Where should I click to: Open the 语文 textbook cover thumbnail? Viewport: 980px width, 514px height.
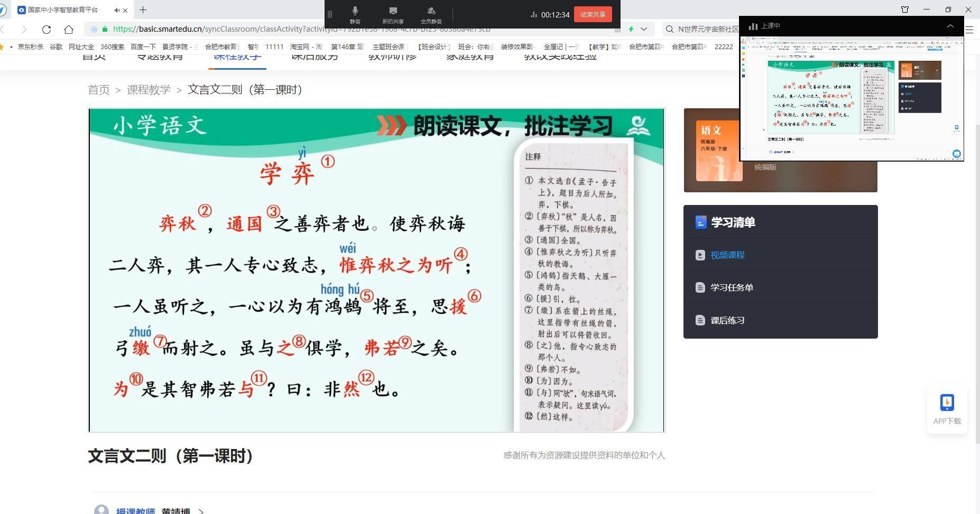(x=719, y=151)
